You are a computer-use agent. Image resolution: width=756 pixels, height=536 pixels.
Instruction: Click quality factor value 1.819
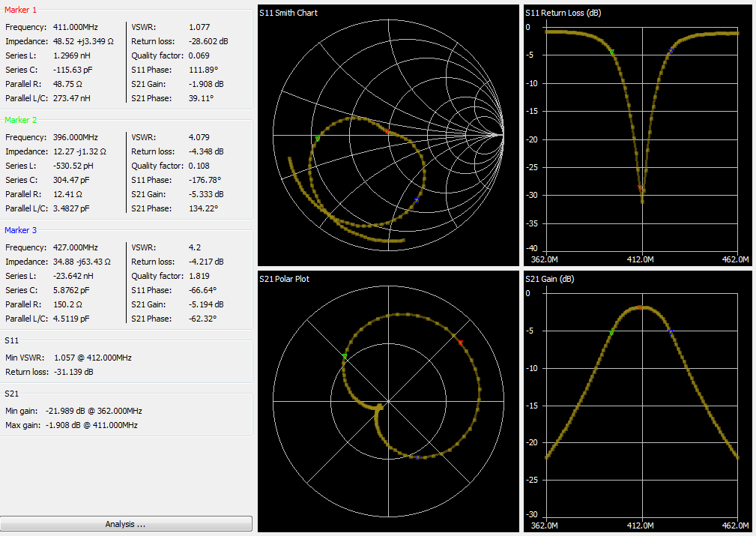pos(199,275)
